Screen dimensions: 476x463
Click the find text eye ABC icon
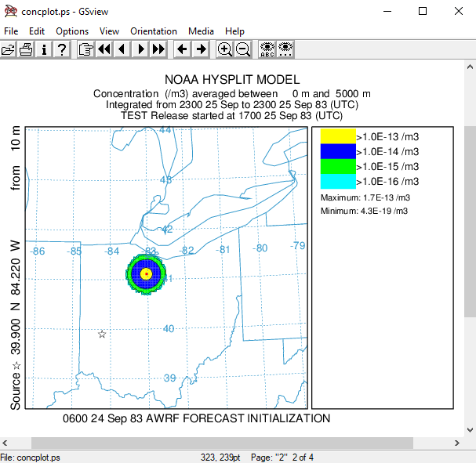267,49
